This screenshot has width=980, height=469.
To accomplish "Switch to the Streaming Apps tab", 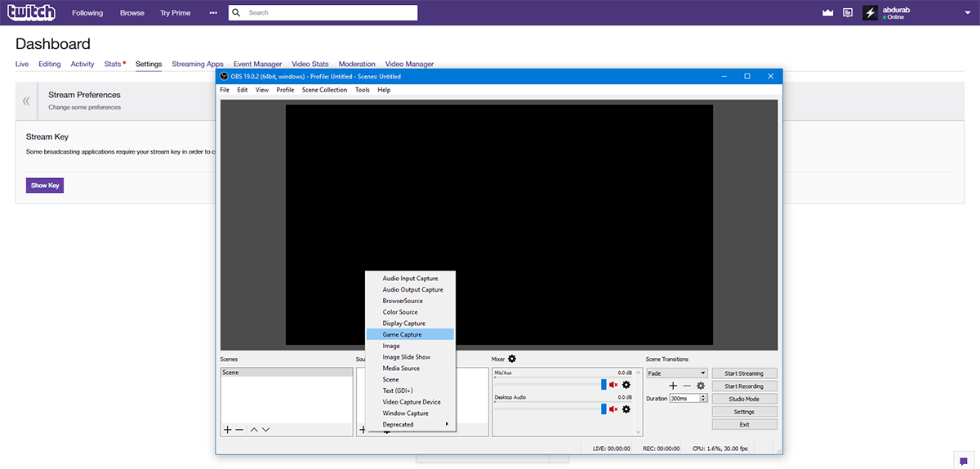I will 198,64.
